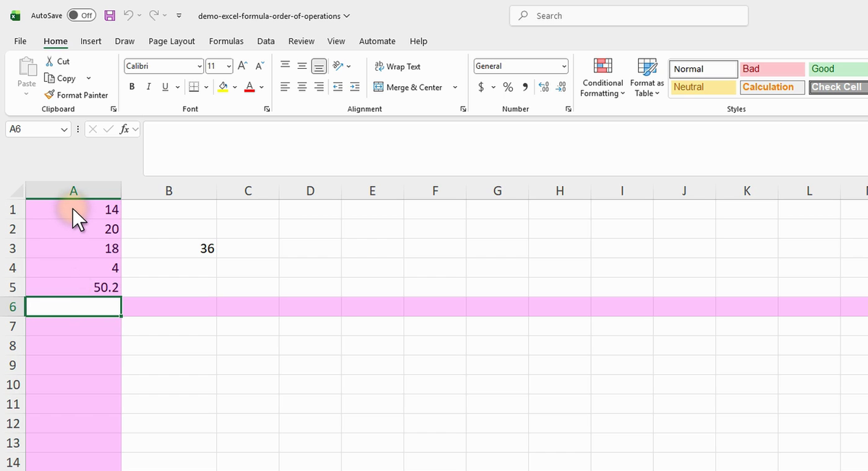
Task: Toggle Italic formatting
Action: [148, 88]
